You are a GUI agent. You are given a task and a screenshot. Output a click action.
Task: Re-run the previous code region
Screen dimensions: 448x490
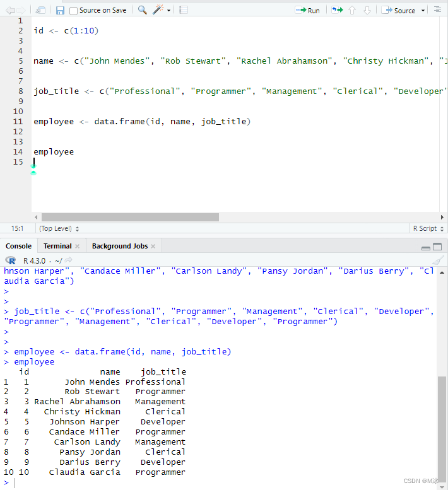337,10
